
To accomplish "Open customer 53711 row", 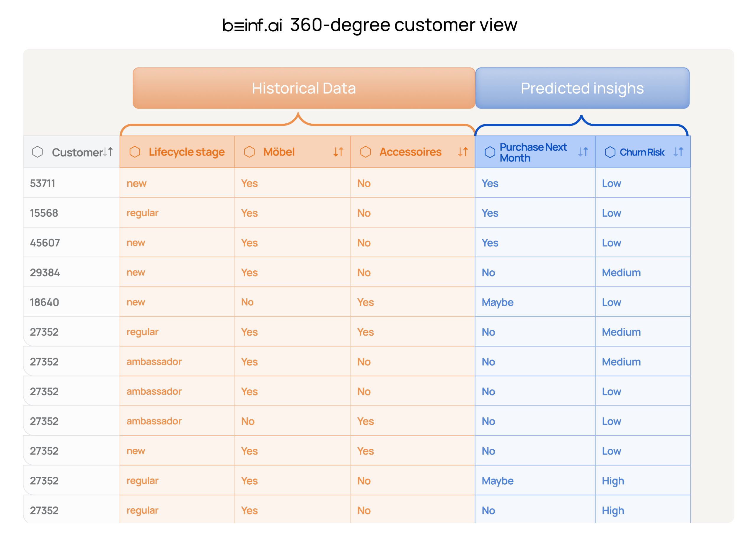I will coord(43,183).
